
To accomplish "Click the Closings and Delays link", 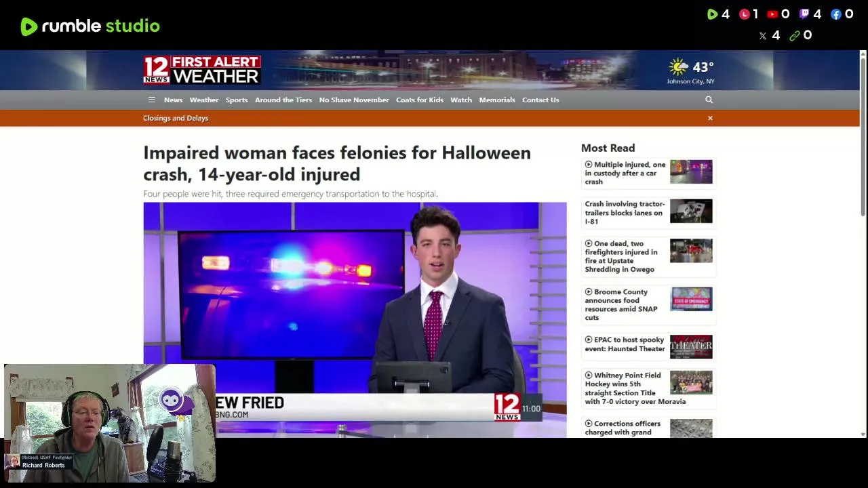I will [x=176, y=118].
